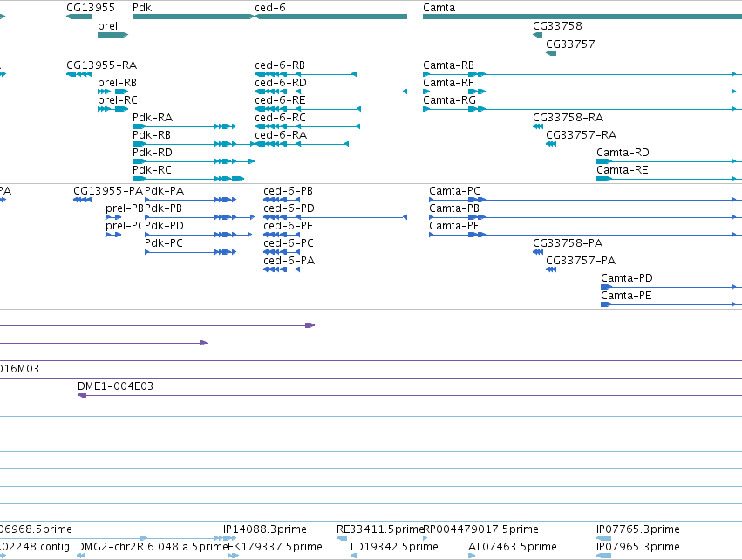This screenshot has width=742, height=560.
Task: Click the CG33758-PA protein label
Action: click(x=568, y=243)
